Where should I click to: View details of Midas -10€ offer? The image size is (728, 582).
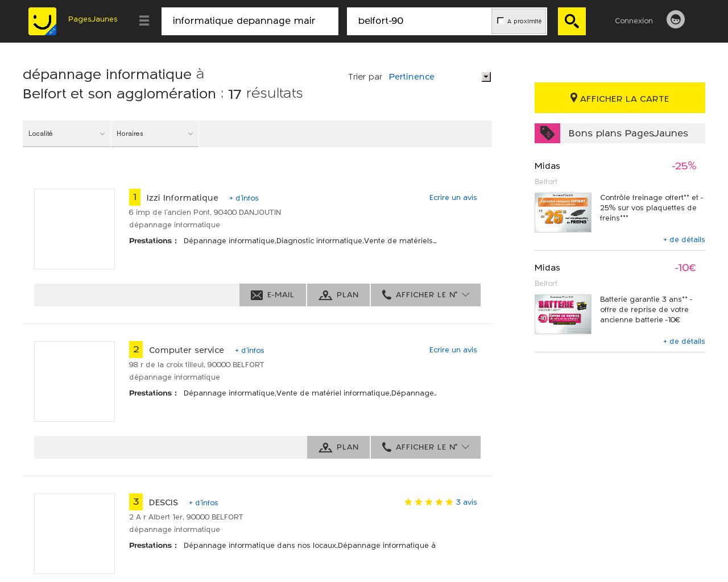pos(684,342)
